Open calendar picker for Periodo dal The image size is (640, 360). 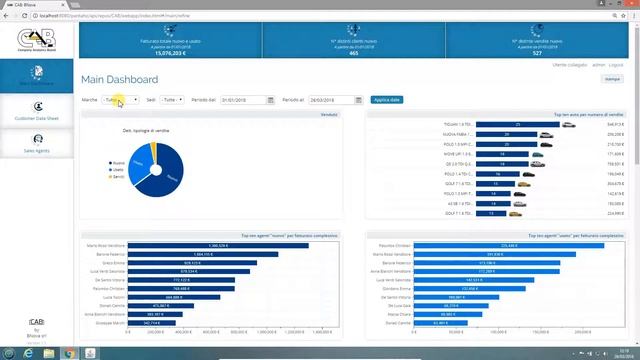coord(270,100)
